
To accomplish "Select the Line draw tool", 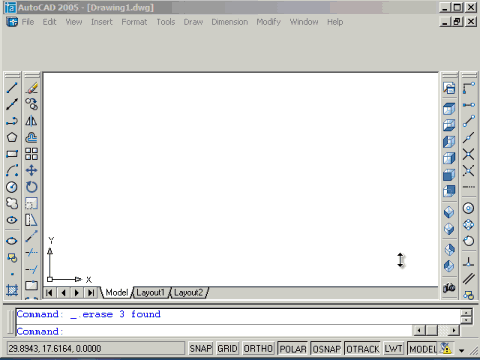I will (12, 88).
